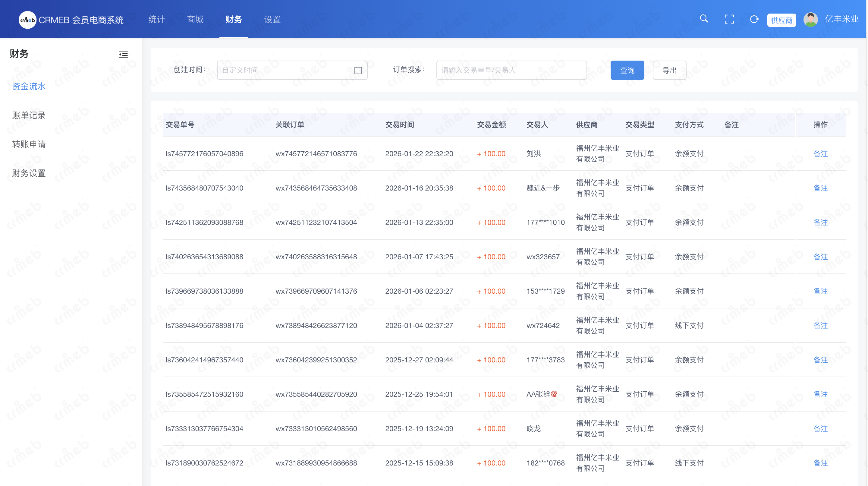Collapse the 财务 sidebar menu icon
This screenshot has width=868, height=486.
pyautogui.click(x=123, y=54)
